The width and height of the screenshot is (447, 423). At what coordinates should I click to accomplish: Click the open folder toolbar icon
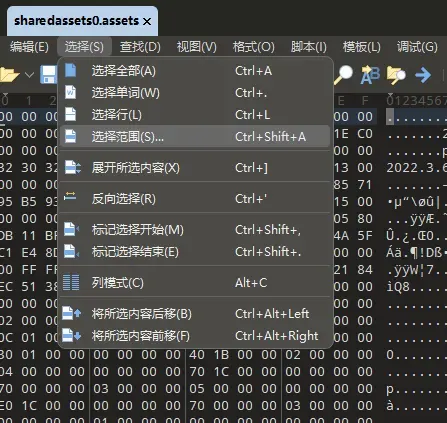(9, 75)
